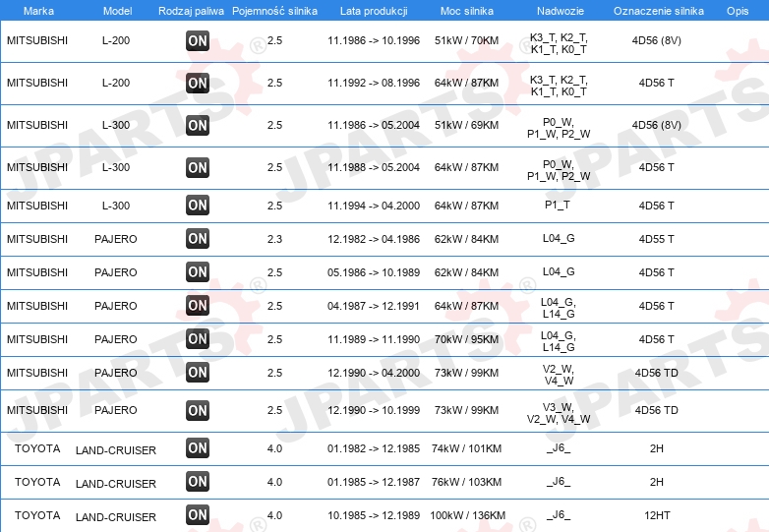Click the Opis column header
769x532 pixels.
click(738, 11)
